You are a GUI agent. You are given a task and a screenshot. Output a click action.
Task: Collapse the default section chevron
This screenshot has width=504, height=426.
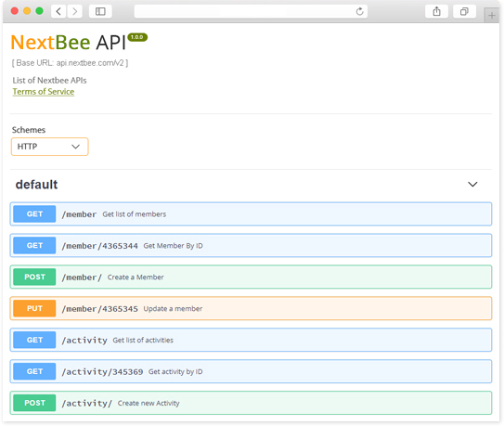tap(472, 184)
